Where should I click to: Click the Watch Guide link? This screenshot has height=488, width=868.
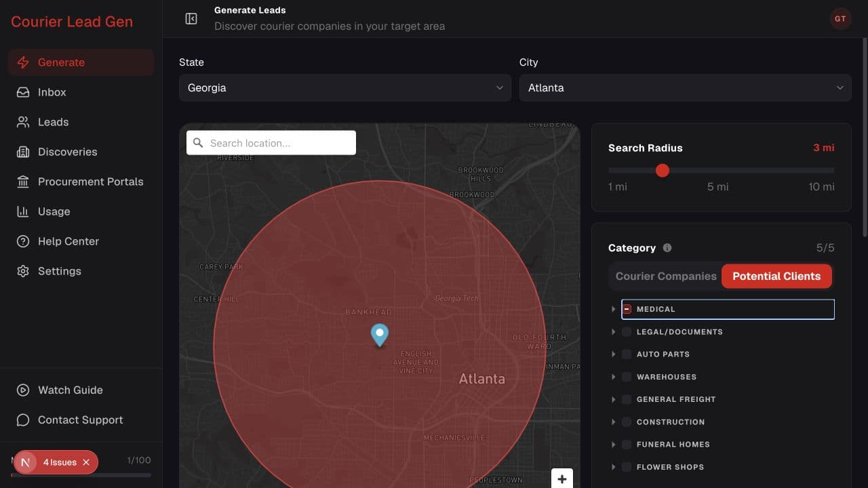81,390
